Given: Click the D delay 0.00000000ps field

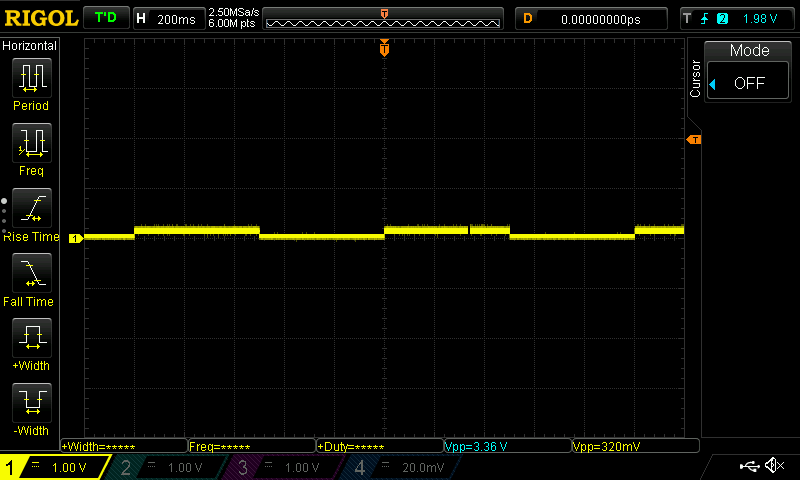Looking at the screenshot, I should coord(591,19).
